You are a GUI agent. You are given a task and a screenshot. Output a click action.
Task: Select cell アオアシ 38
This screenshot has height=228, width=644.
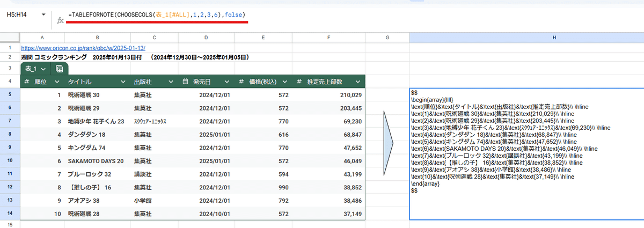97,200
